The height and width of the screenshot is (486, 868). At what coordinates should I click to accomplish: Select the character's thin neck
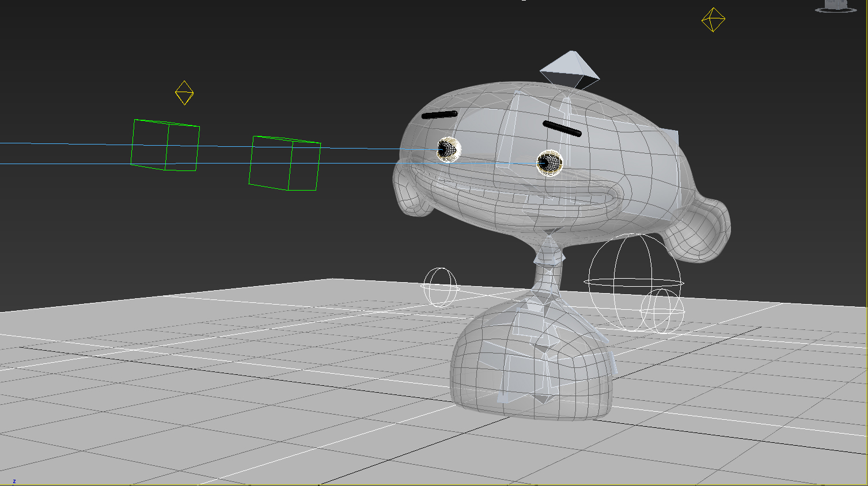[547, 272]
